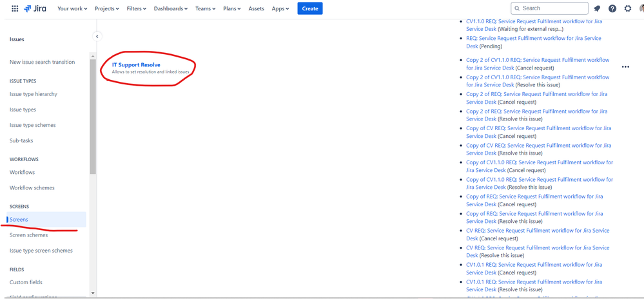The height and width of the screenshot is (299, 644).
Task: Expand the Filters dropdown
Action: pos(137,8)
